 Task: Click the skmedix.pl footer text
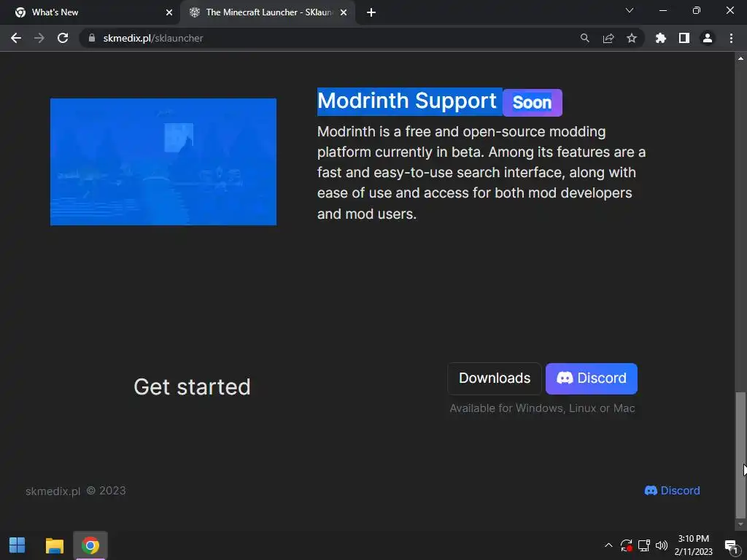tap(53, 491)
